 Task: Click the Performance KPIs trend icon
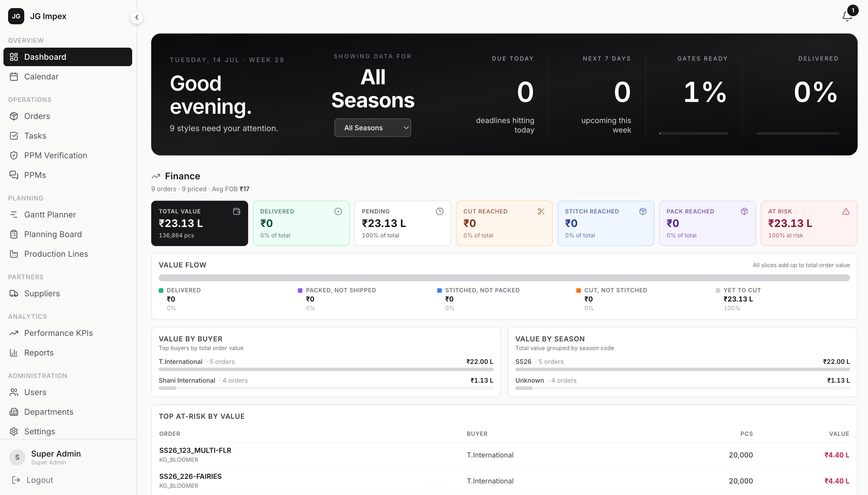pos(14,333)
